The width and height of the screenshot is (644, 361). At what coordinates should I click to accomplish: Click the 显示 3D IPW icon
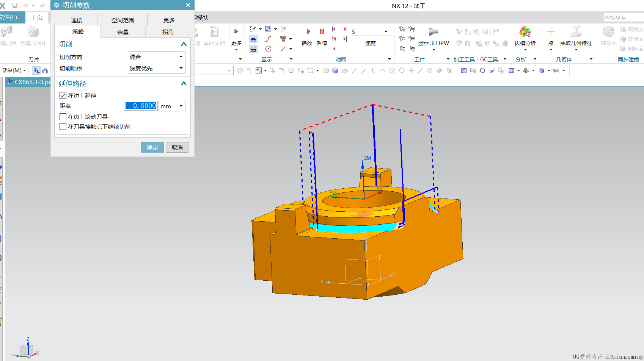(x=433, y=32)
